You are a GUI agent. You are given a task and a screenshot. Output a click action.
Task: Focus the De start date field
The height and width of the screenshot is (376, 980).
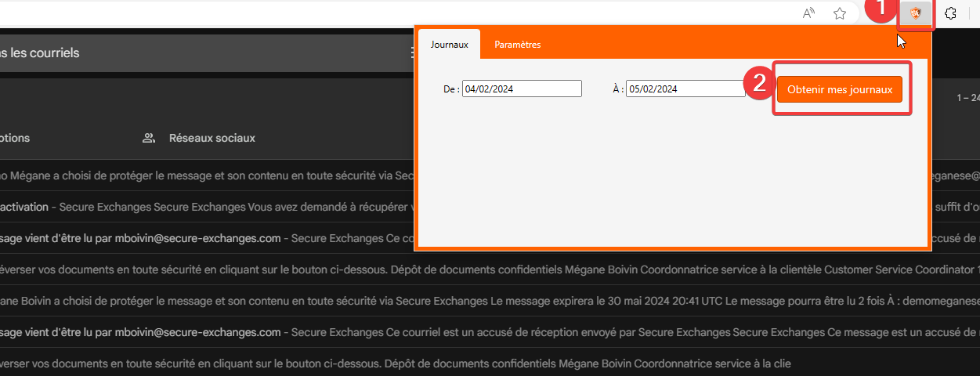(x=522, y=89)
